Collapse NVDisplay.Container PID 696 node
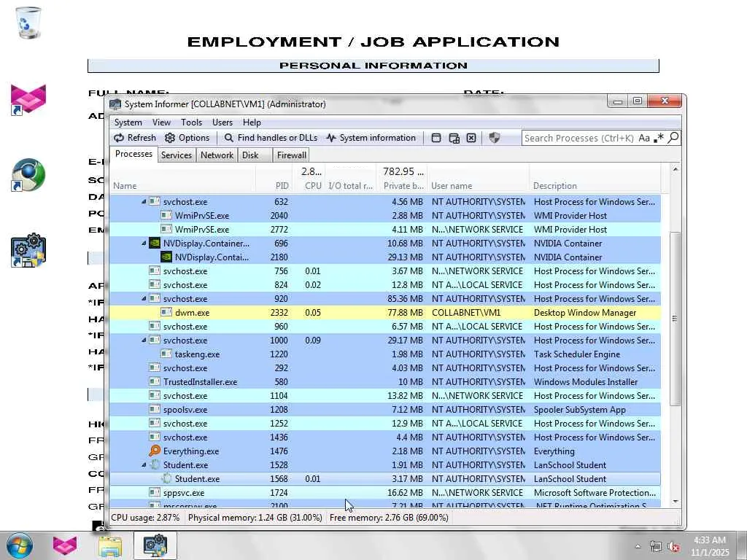This screenshot has height=560, width=747. pos(144,244)
